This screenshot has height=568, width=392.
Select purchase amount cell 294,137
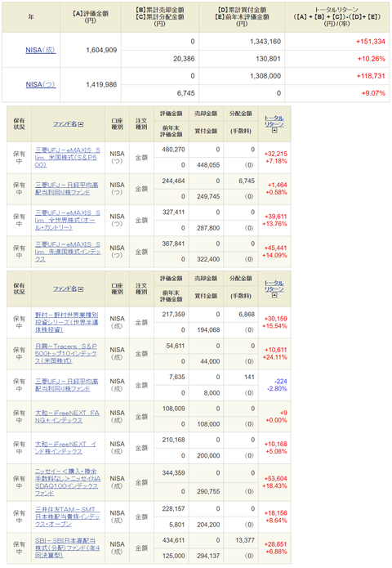(x=208, y=556)
